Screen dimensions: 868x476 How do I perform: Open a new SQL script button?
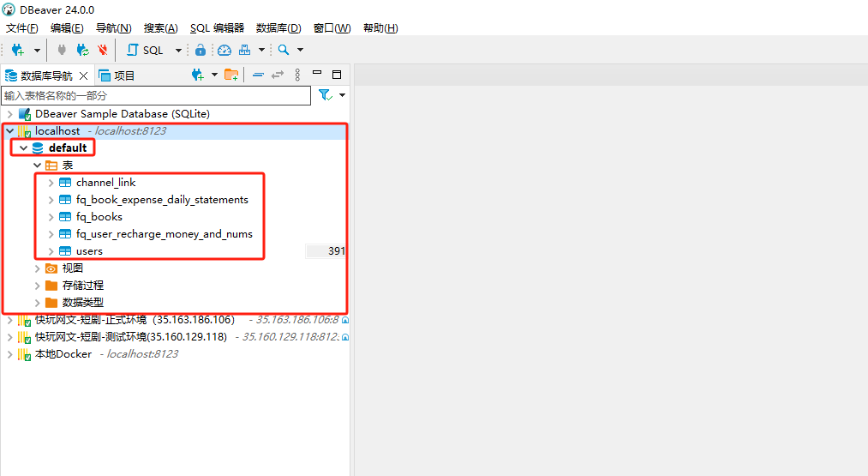tap(145, 50)
